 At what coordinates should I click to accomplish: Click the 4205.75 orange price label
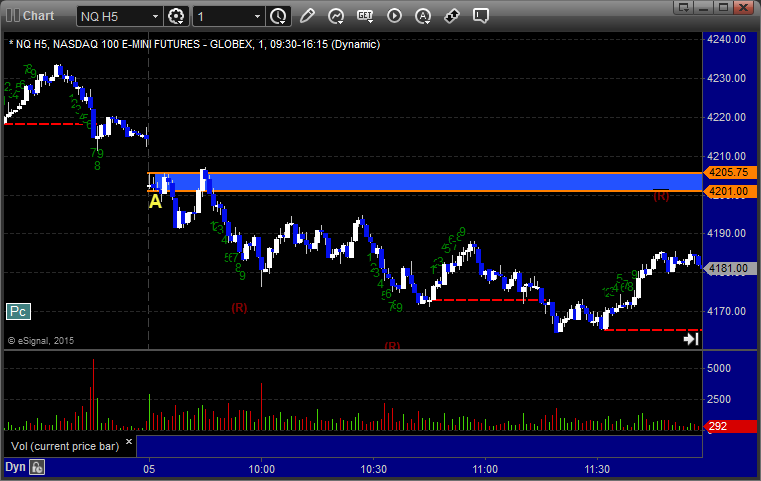730,172
